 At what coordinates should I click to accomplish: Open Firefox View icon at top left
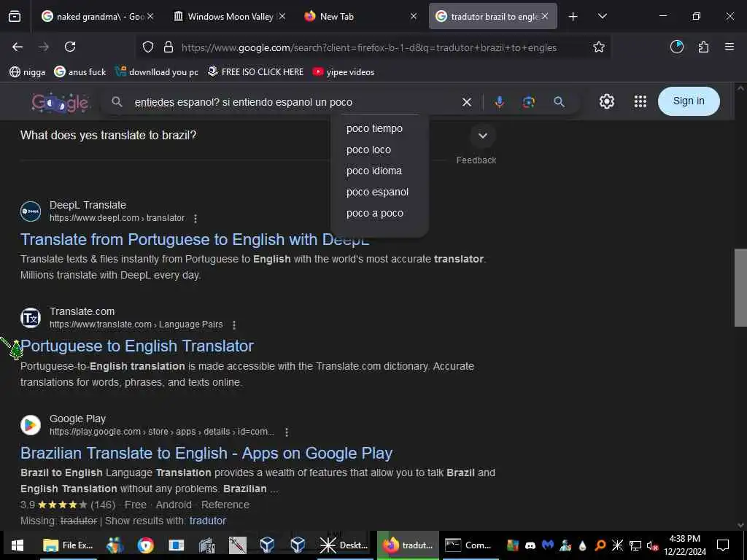(x=15, y=16)
